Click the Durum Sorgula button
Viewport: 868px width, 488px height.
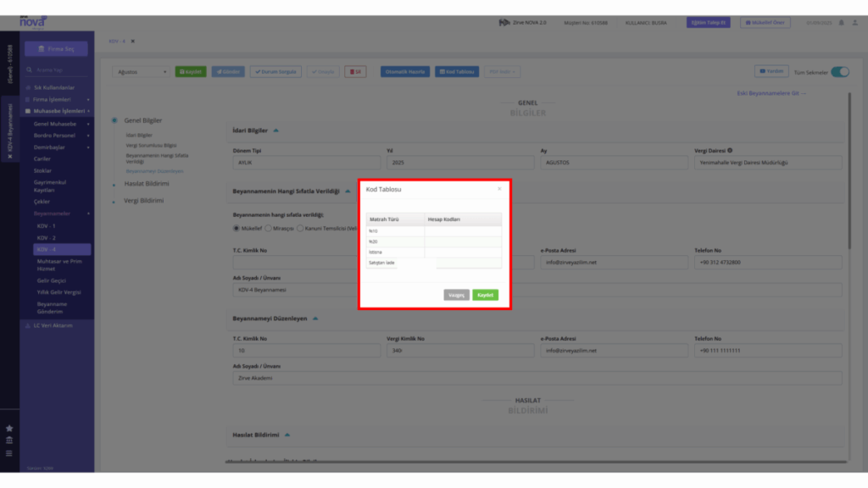[x=275, y=72]
